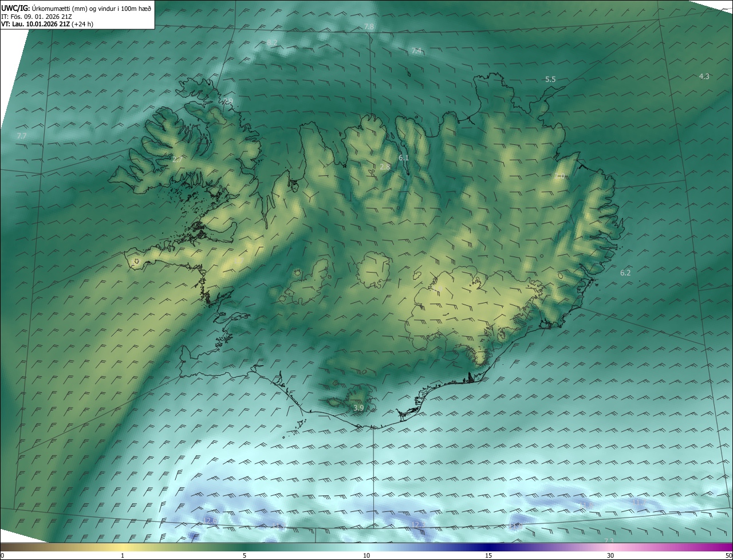
Task: Click the 30 tick label on the colour scale
Action: tap(610, 555)
